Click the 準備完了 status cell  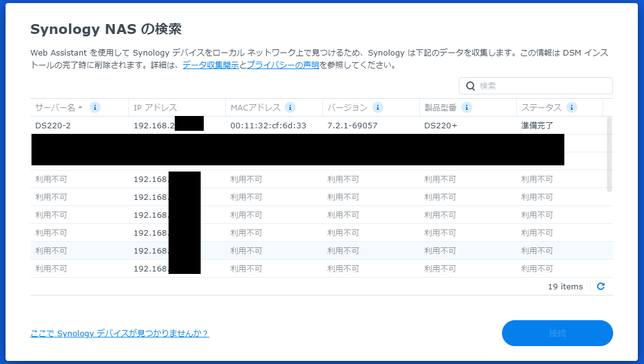point(537,126)
